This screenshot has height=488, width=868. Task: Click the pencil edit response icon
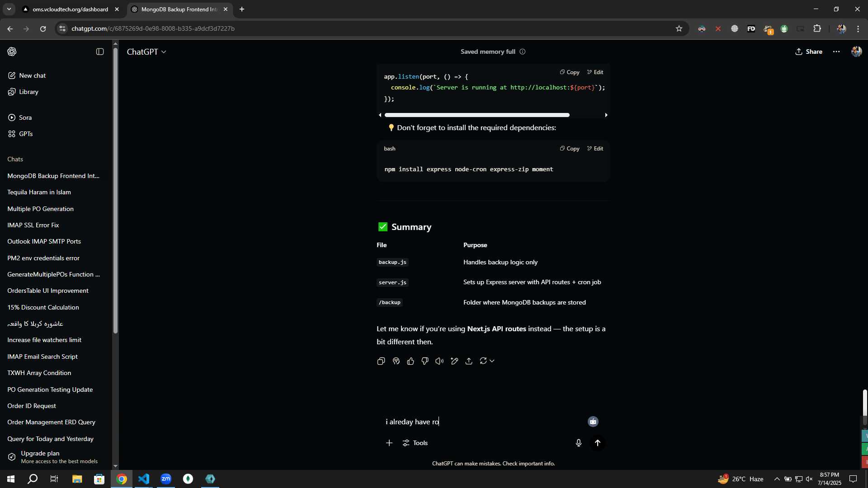454,361
